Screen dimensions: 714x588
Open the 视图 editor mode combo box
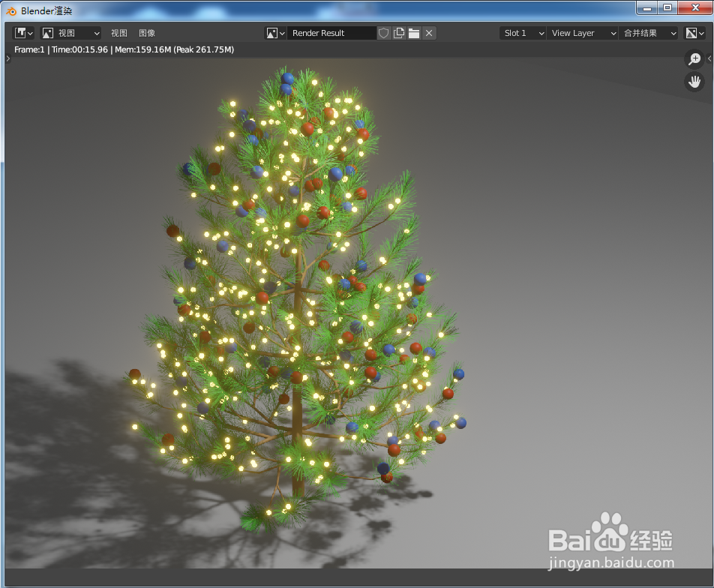70,32
